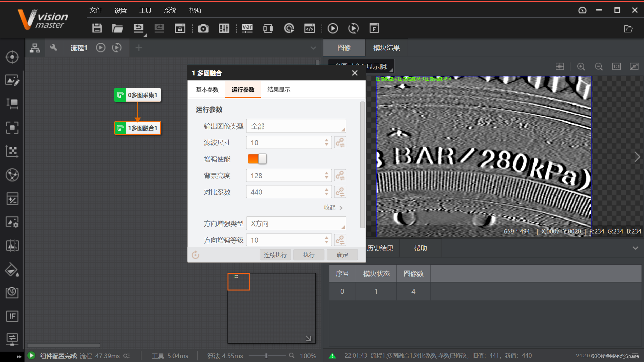Run the procedure once with the play icon
Viewport: 644px width, 362px height.
coord(333,28)
